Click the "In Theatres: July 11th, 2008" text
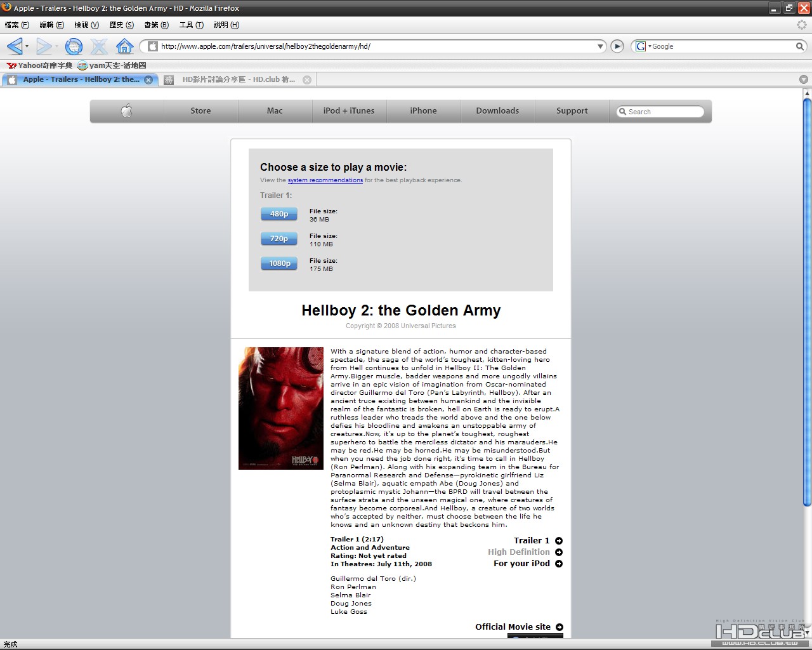Image resolution: width=812 pixels, height=650 pixels. [381, 564]
